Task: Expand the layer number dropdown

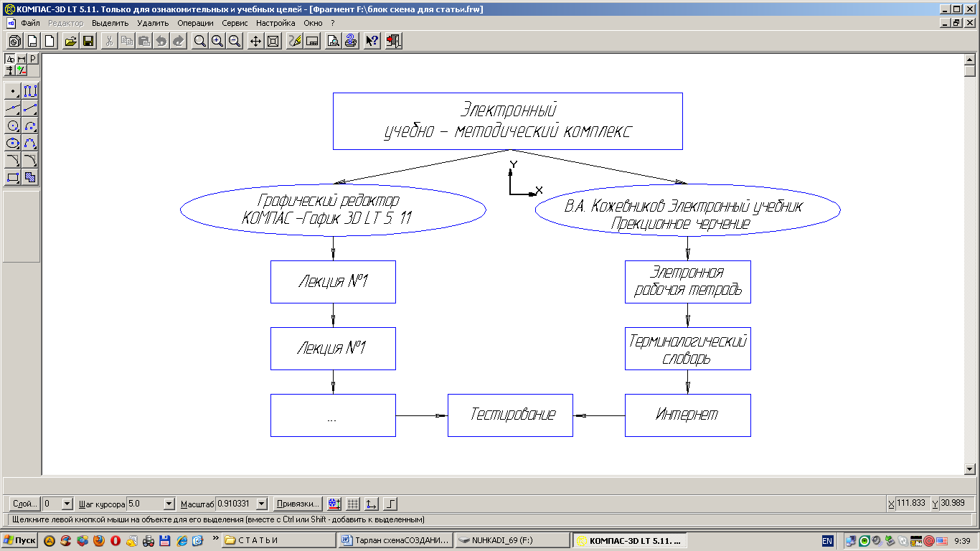Action: [x=67, y=504]
